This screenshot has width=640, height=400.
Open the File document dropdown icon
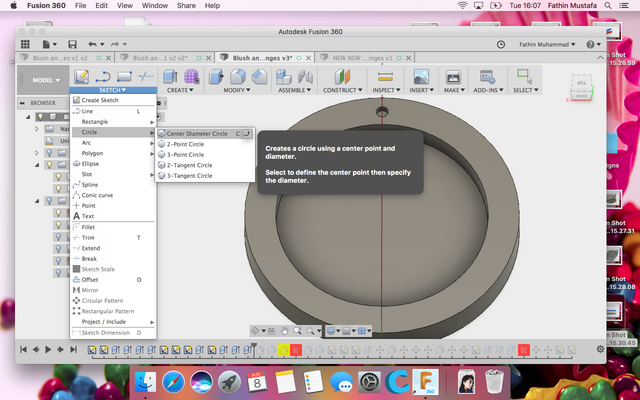click(49, 44)
